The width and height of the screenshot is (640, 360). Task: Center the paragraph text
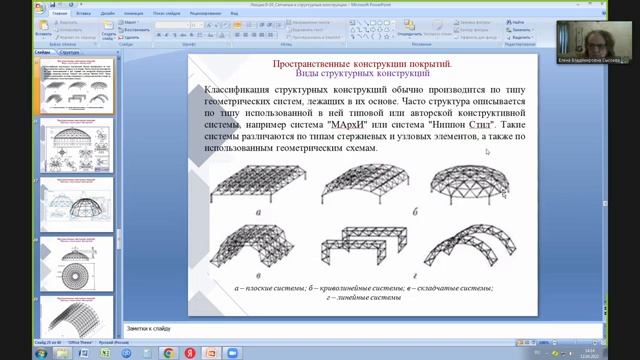pos(245,36)
